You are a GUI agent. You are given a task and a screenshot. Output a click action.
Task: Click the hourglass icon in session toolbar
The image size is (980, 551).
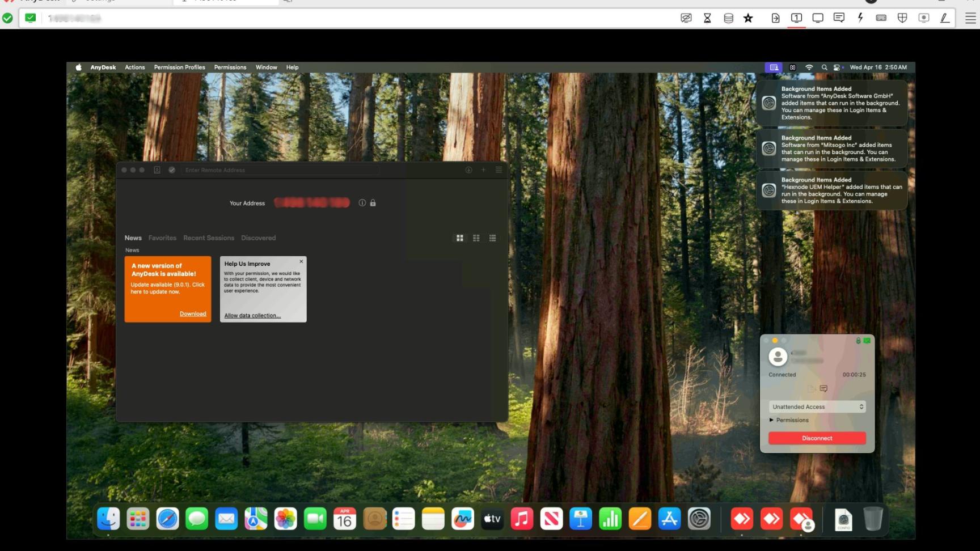[707, 18]
